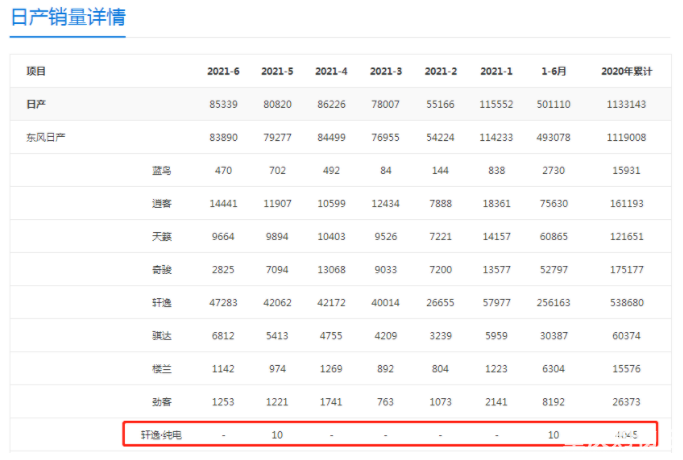Click 天籁 2021-4 value 10403
The width and height of the screenshot is (683, 460).
331,237
